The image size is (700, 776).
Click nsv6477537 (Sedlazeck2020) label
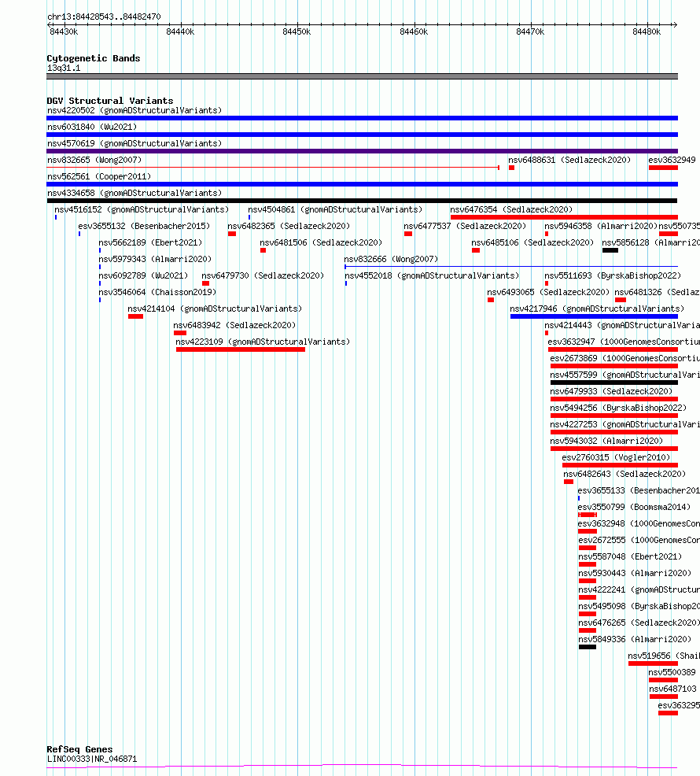point(465,226)
